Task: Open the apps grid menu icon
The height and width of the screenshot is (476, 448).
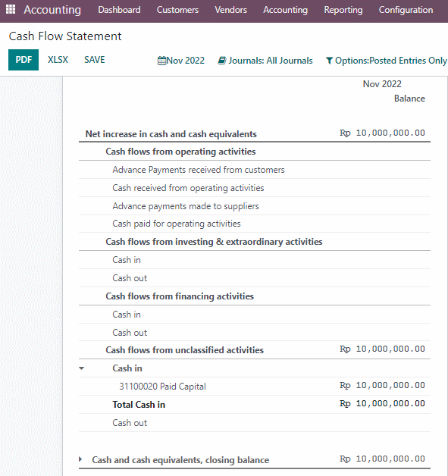Action: point(11,9)
